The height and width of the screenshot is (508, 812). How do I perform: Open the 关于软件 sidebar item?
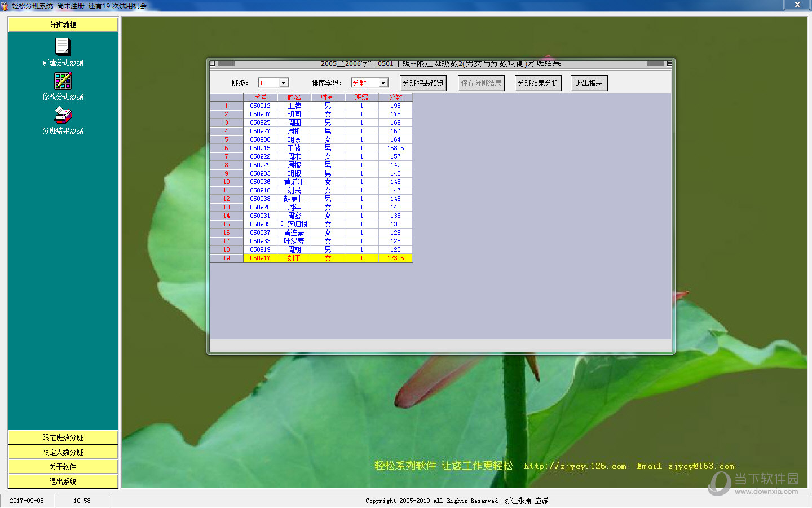pos(63,467)
